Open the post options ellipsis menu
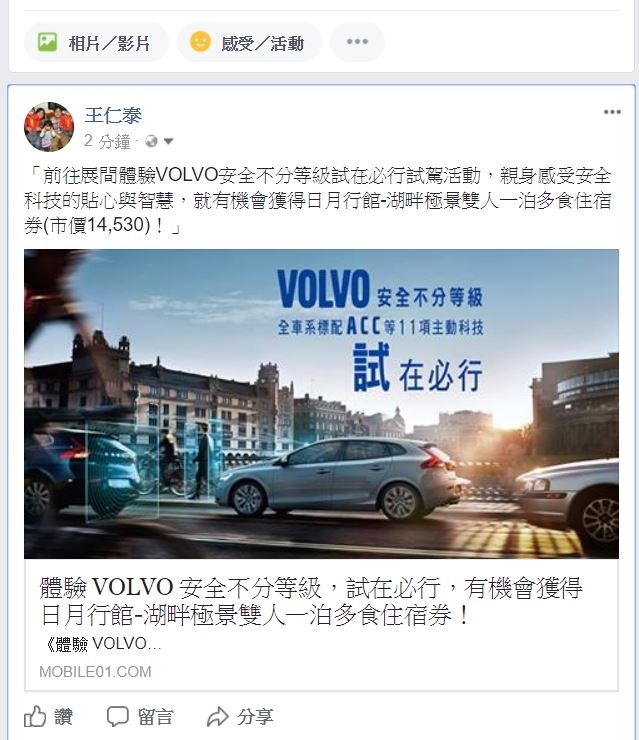This screenshot has height=740, width=639. [612, 112]
